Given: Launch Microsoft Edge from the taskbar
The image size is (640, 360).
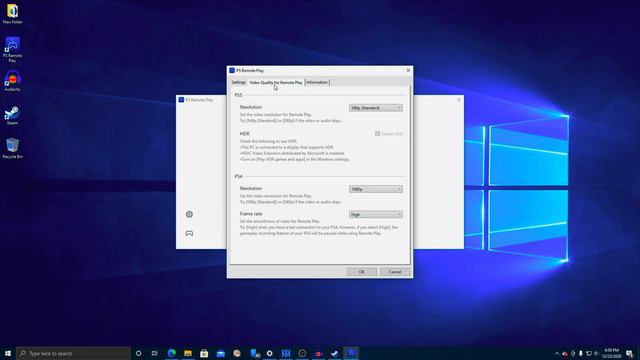Looking at the screenshot, I should [171, 353].
